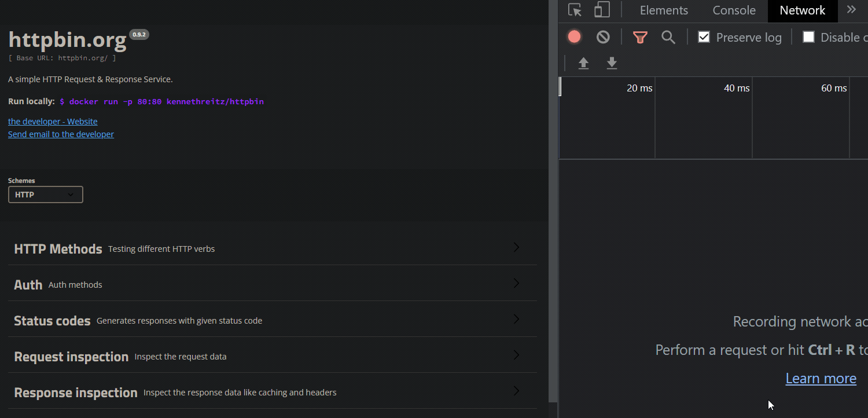Click Send email to the developer
This screenshot has width=868, height=418.
[x=61, y=134]
